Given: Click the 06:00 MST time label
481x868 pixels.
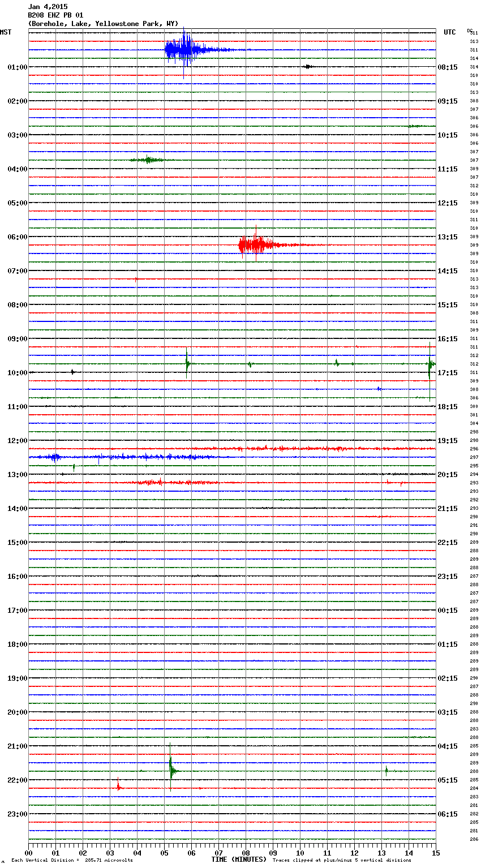Looking at the screenshot, I should (x=17, y=237).
